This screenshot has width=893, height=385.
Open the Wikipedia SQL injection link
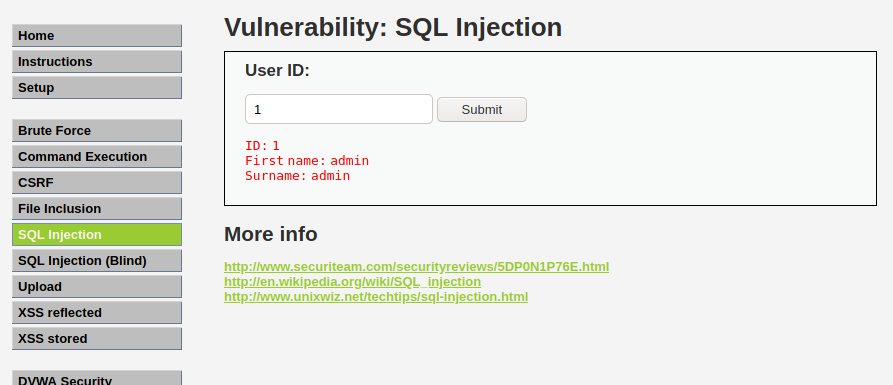(x=353, y=282)
